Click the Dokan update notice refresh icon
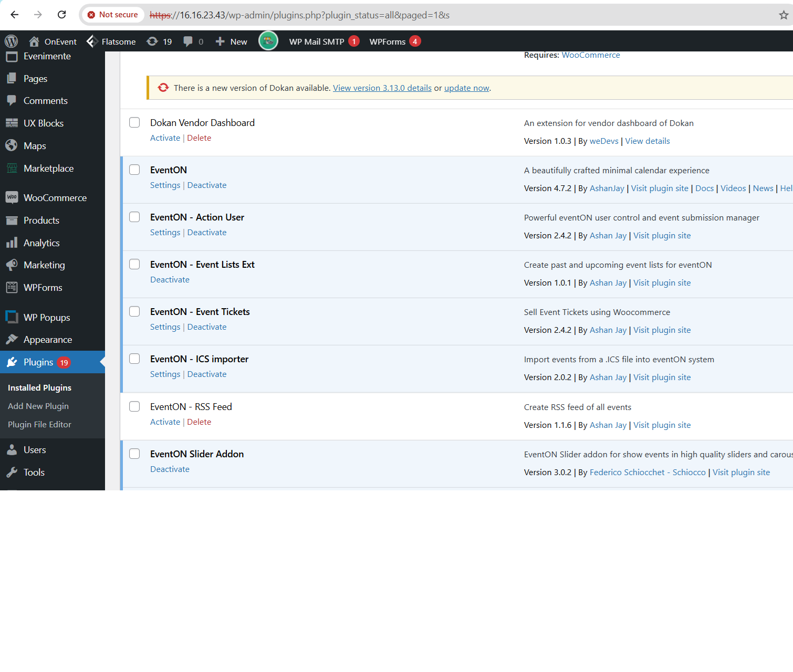793x672 pixels. click(x=163, y=88)
